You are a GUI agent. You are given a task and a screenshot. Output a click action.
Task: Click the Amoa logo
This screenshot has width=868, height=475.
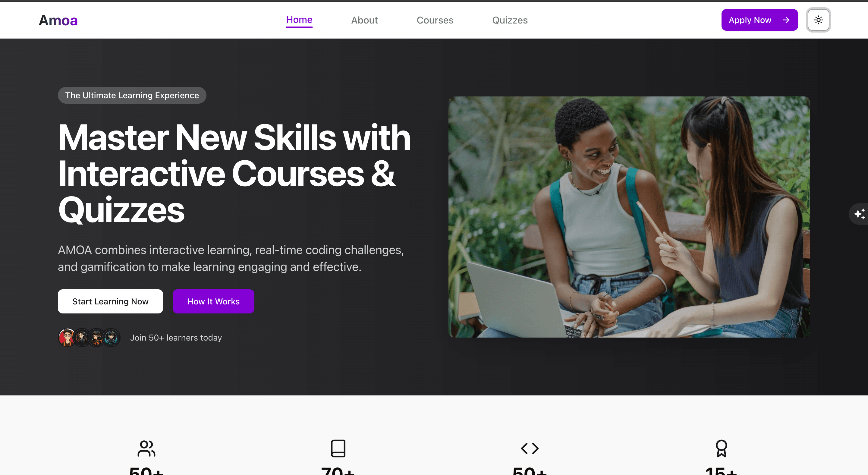click(x=58, y=20)
